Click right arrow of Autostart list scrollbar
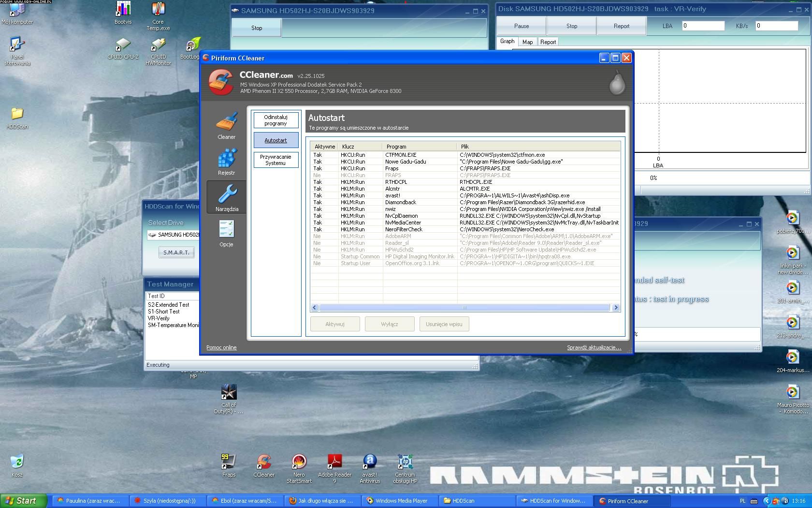The image size is (812, 508). 616,308
